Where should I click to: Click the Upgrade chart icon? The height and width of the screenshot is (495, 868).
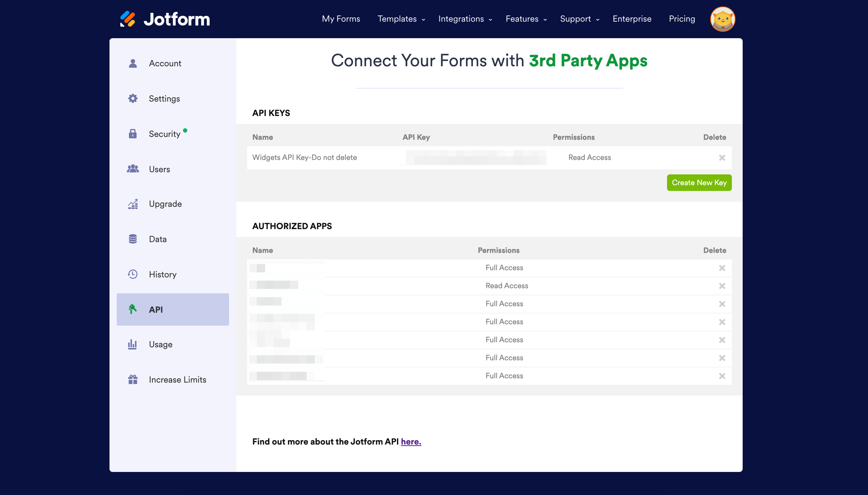point(133,204)
